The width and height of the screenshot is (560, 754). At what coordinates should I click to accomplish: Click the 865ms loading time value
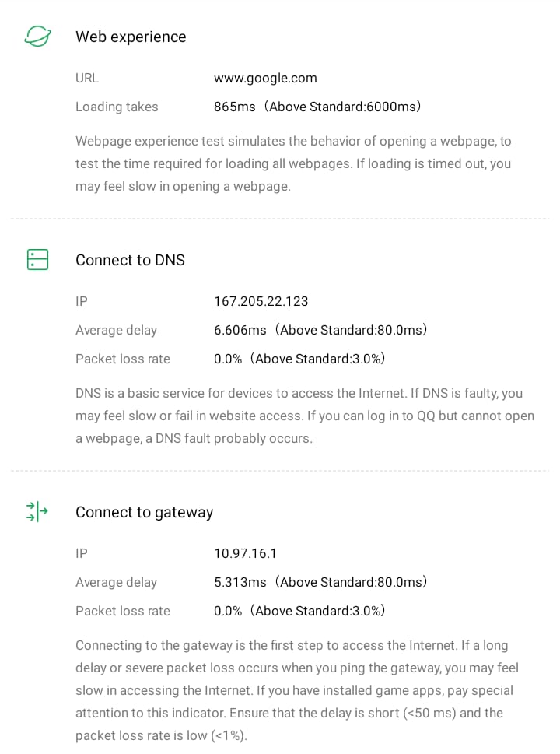[317, 107]
